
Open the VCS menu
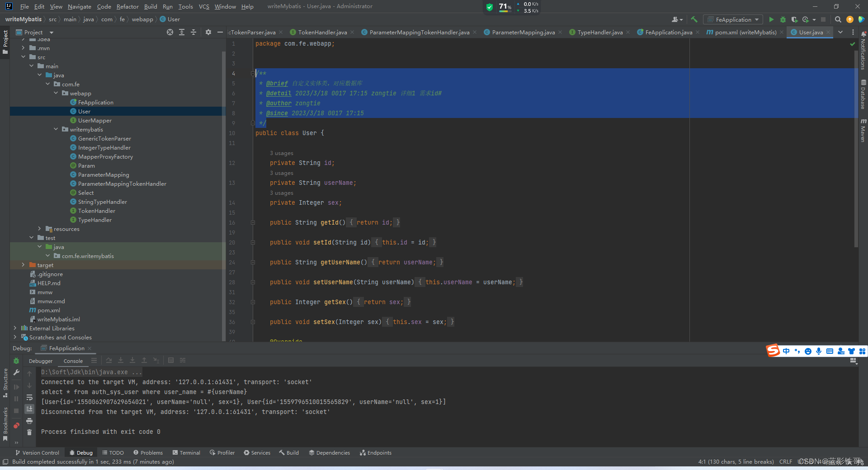coord(204,6)
